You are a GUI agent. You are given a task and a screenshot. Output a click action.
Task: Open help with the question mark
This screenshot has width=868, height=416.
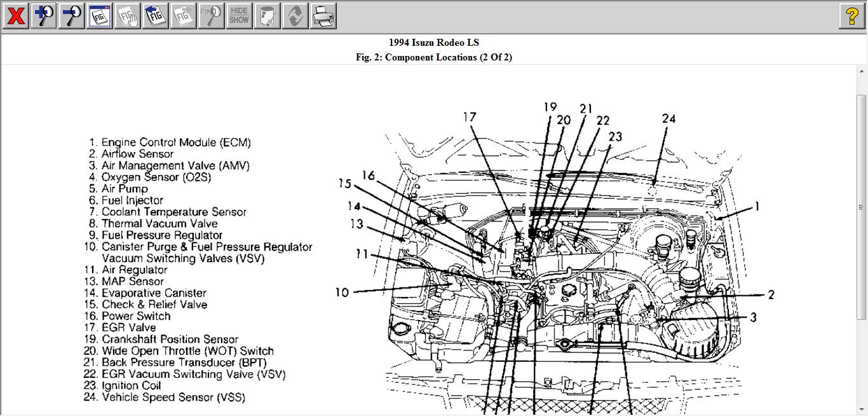852,16
